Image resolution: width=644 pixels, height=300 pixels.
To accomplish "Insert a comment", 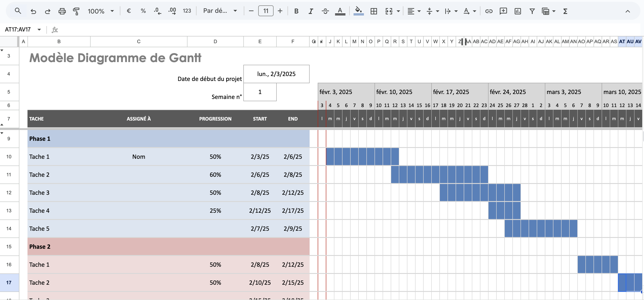I will pos(503,11).
